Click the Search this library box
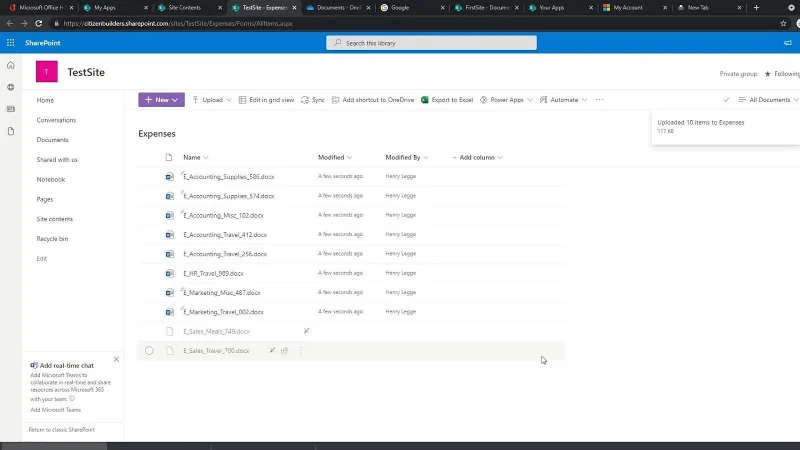The image size is (800, 450). (431, 43)
